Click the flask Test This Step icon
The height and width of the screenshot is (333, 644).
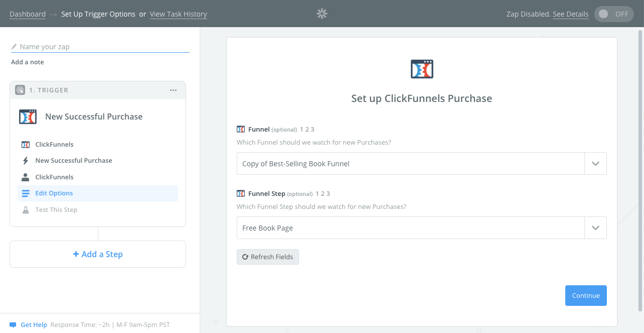click(x=26, y=210)
